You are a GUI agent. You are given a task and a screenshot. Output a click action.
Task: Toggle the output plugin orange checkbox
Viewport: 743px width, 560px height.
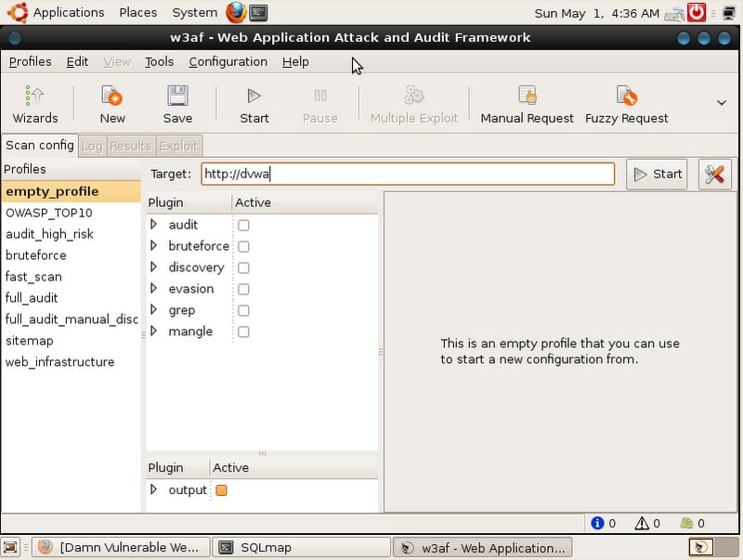click(222, 490)
